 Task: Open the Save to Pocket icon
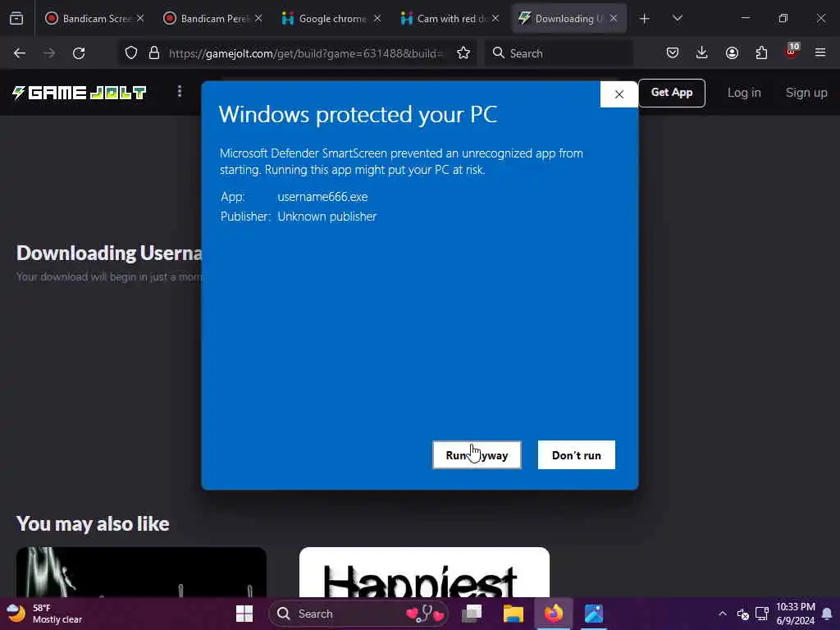[x=673, y=52]
